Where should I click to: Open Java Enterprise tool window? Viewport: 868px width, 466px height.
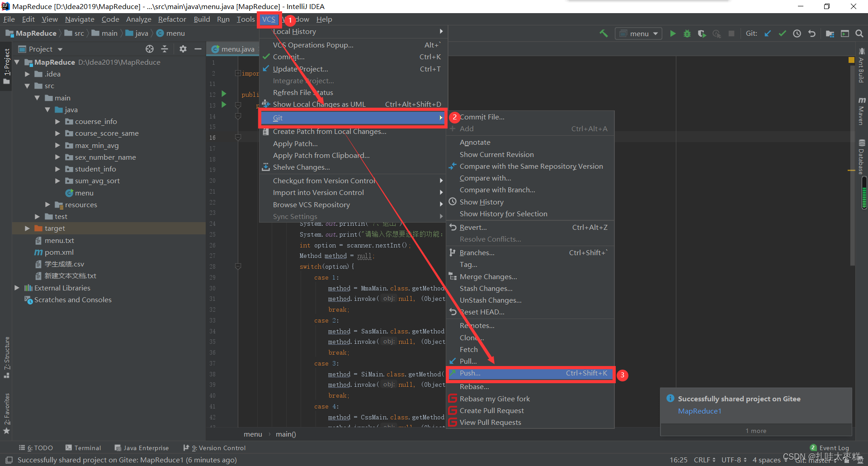142,448
